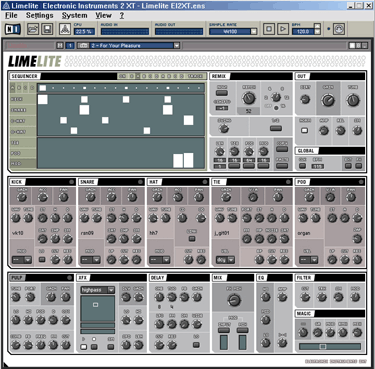Open the sample rate dropdown

[254, 32]
